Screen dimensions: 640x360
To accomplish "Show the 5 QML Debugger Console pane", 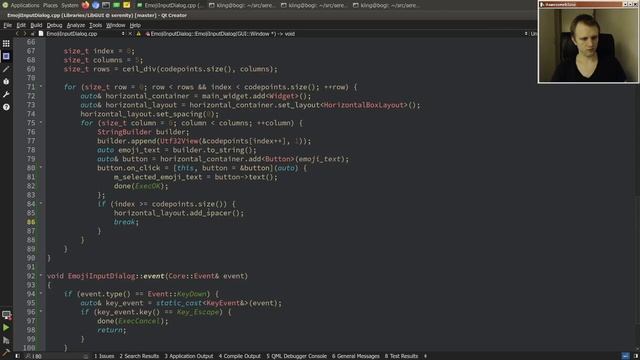I will click(296, 356).
